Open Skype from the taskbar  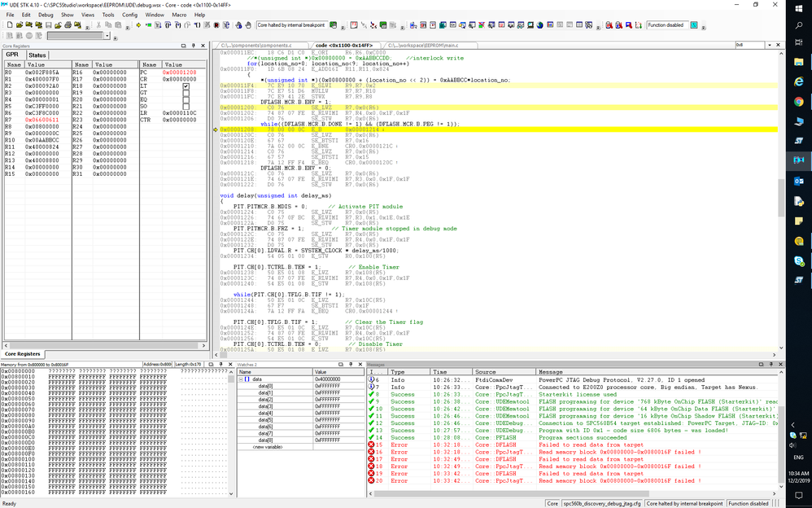798,261
